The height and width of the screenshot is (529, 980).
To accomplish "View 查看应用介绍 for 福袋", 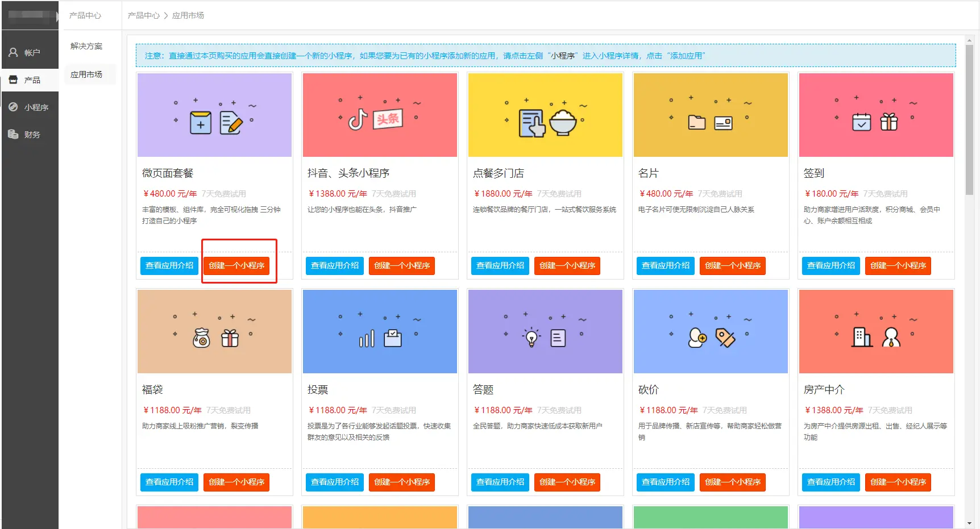I will 169,482.
